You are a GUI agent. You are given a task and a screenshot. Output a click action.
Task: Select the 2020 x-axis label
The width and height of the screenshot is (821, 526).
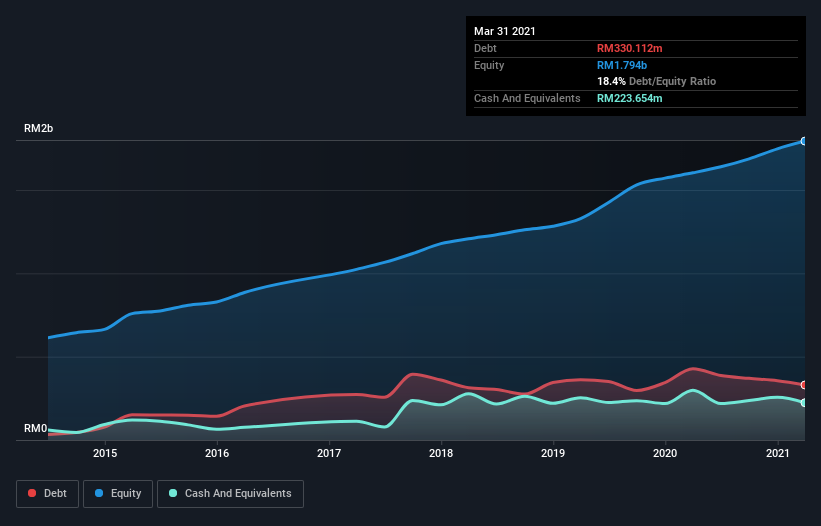tap(665, 453)
